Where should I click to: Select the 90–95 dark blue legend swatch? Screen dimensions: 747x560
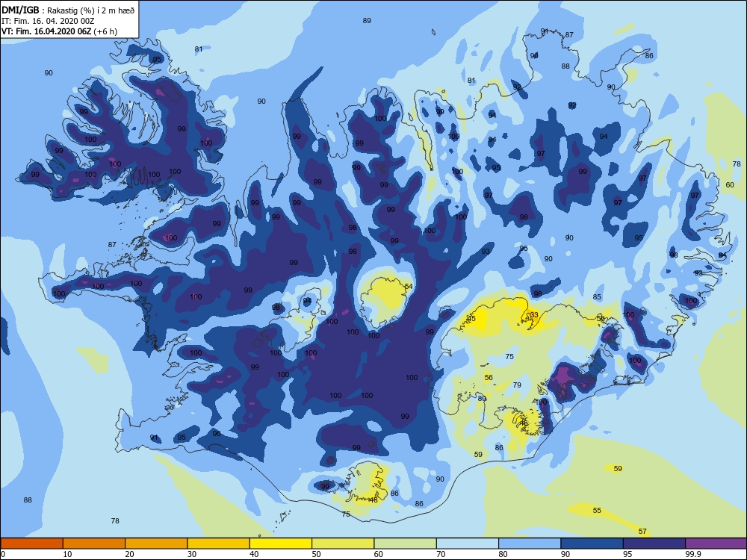[x=592, y=544]
